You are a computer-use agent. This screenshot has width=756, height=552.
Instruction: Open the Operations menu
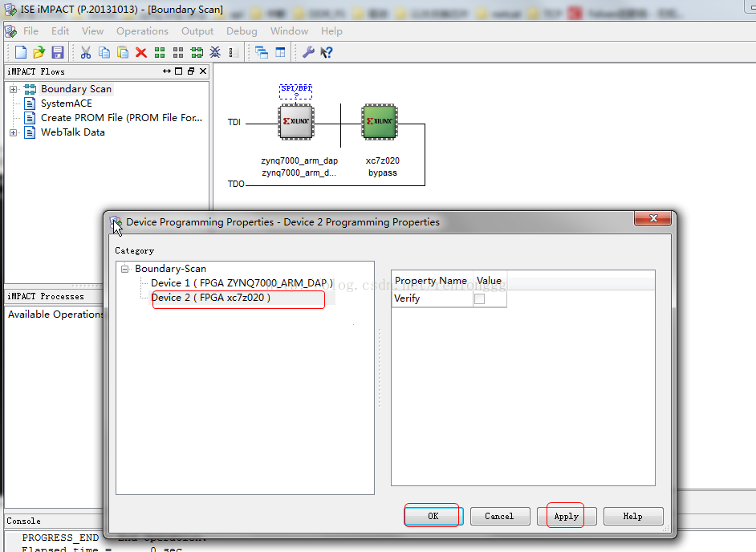(142, 30)
